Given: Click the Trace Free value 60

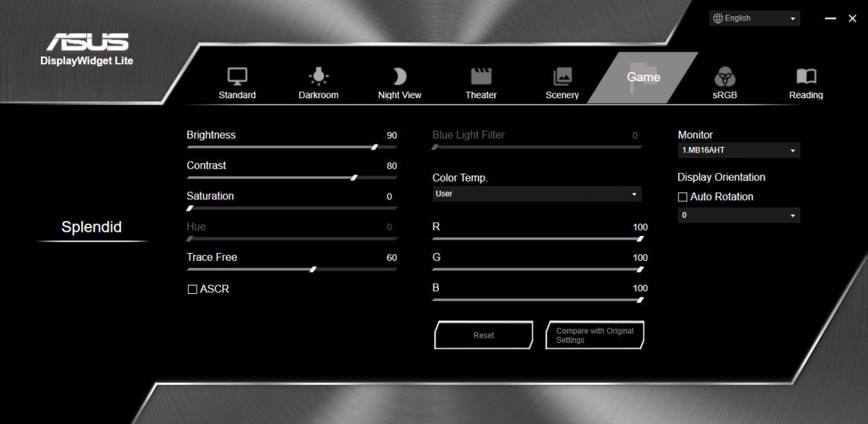Looking at the screenshot, I should pos(392,258).
